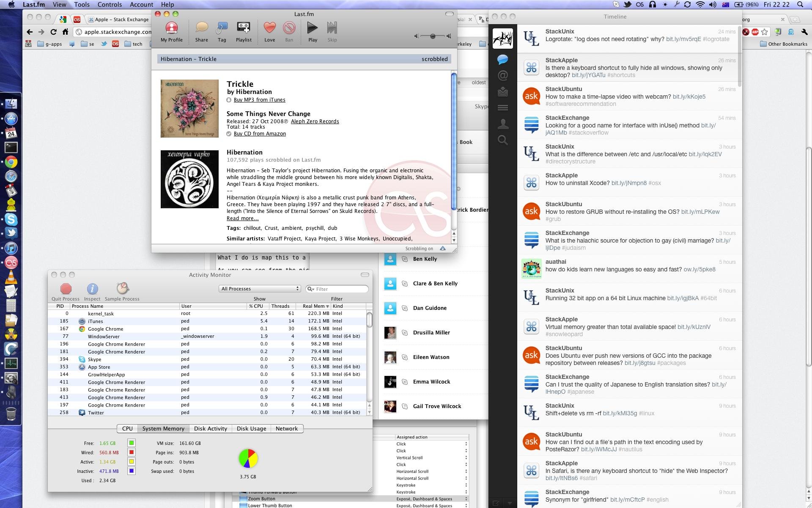
Task: Switch to the Network tab
Action: point(287,428)
